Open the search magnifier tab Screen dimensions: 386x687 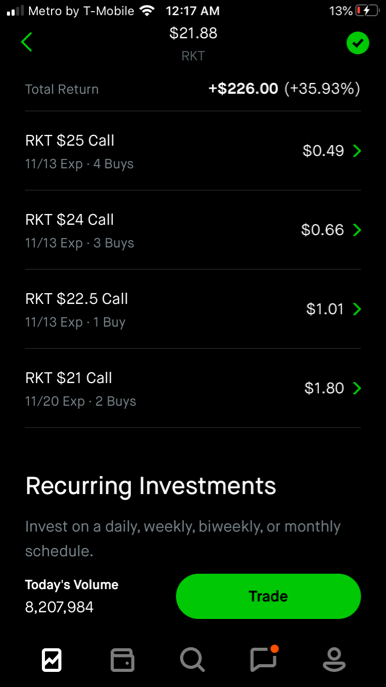pyautogui.click(x=192, y=660)
